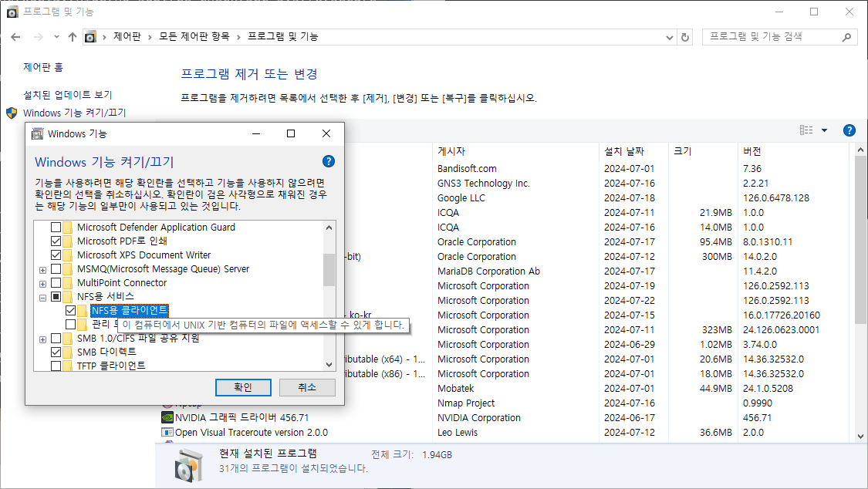Expand the MSMQ Server tree node
This screenshot has height=489, width=868.
coord(42,271)
